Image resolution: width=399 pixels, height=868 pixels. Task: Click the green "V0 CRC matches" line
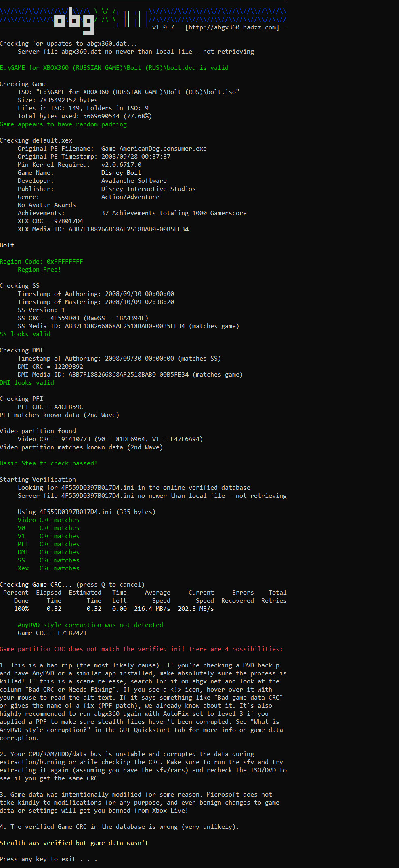point(48,528)
